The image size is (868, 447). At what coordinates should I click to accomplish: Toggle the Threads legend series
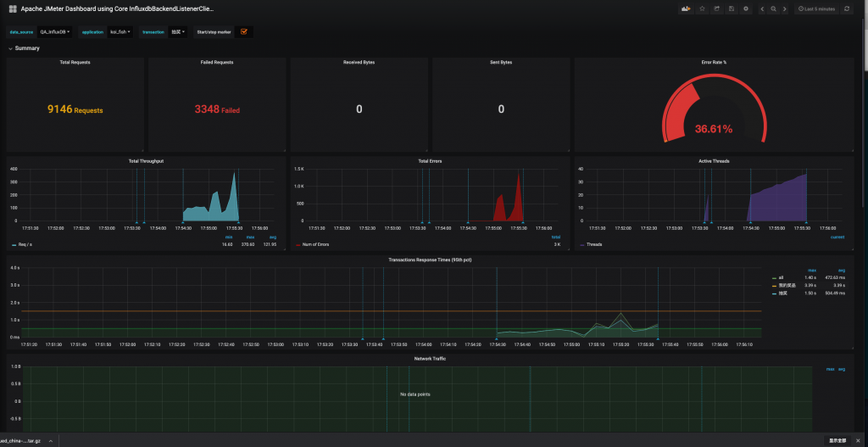[596, 244]
